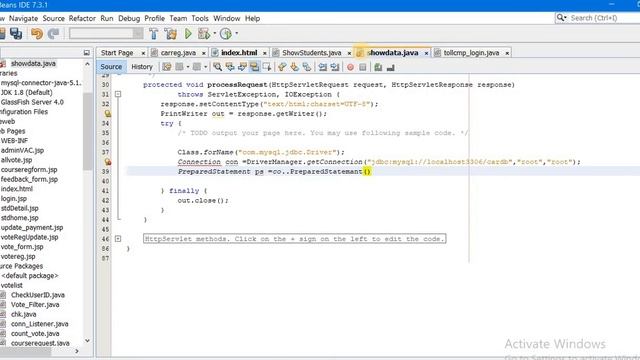
Task: Open the Debug menu
Action: (129, 18)
